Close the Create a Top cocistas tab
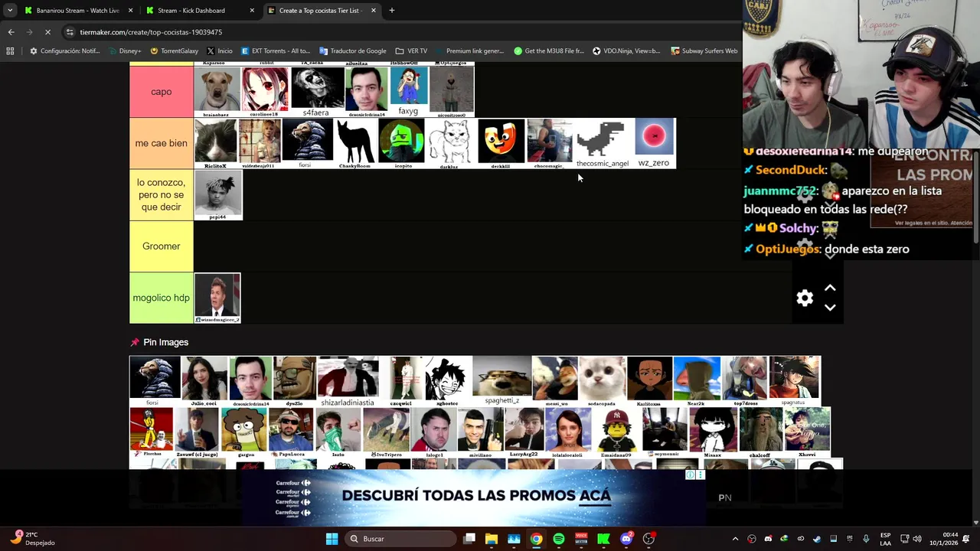Viewport: 980px width, 551px height. (x=374, y=11)
